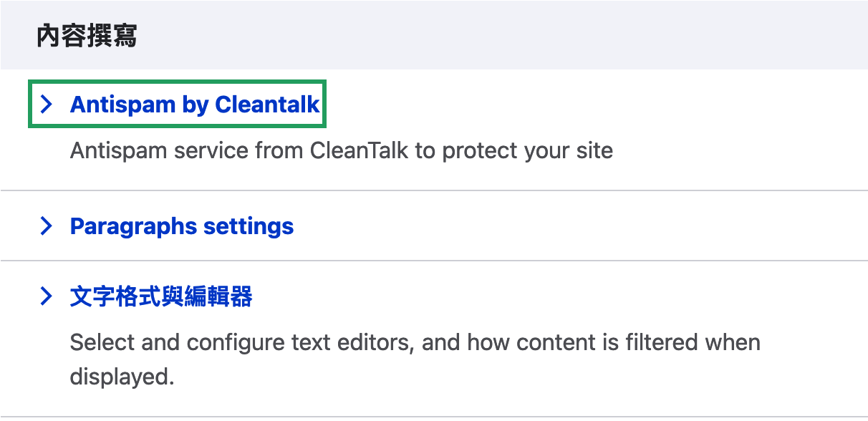
Task: Click the word "displayed." in the description
Action: (x=122, y=377)
